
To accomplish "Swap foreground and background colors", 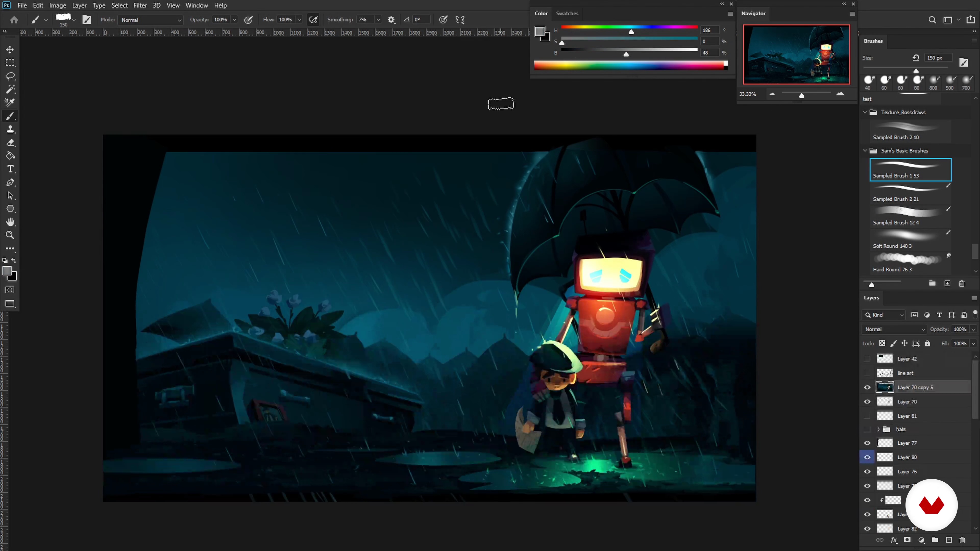I will click(x=14, y=260).
